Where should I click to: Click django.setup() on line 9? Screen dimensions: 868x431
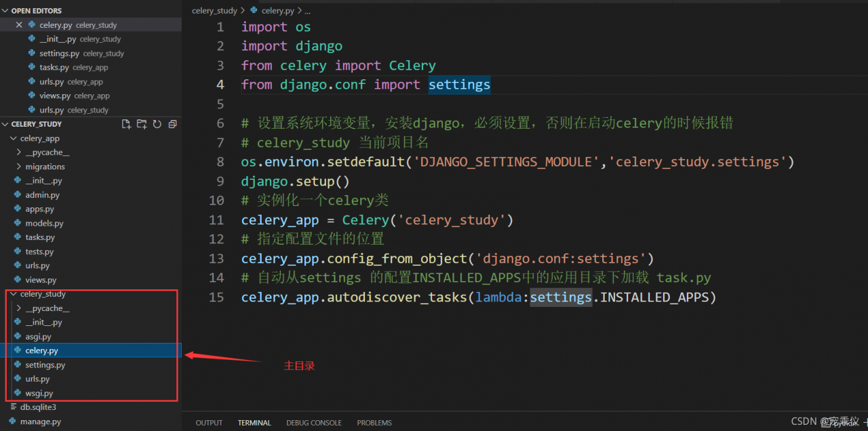(295, 182)
